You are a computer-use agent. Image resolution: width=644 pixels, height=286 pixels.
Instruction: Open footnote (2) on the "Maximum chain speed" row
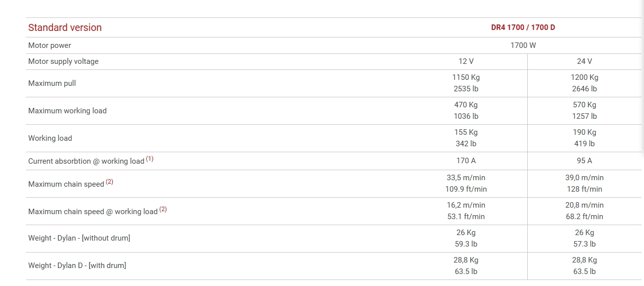[x=110, y=182]
